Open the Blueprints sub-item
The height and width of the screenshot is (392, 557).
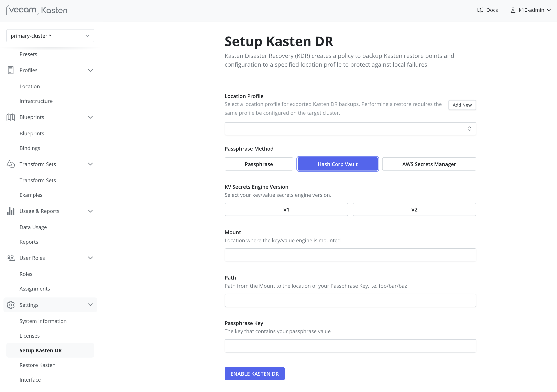click(x=32, y=133)
